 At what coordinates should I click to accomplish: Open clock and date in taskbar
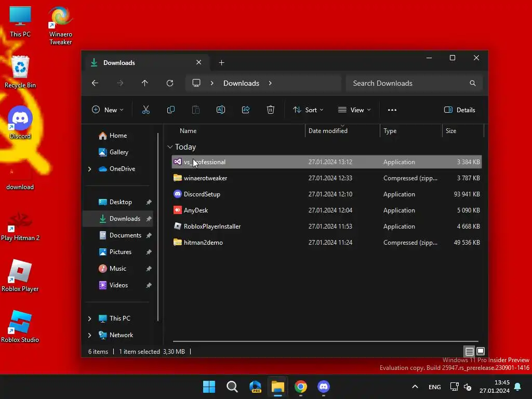495,387
